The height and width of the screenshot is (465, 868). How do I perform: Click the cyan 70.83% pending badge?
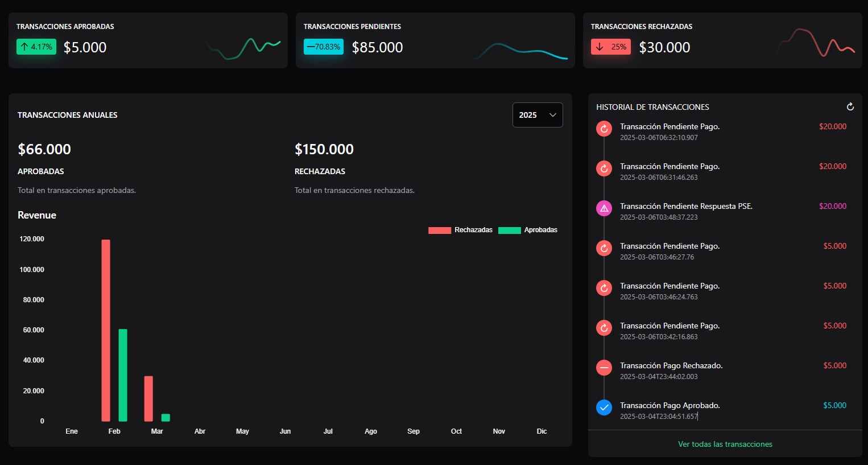point(323,47)
